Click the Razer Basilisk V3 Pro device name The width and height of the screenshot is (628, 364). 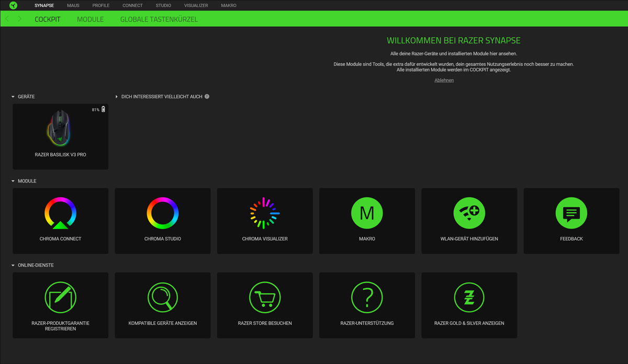(x=61, y=155)
